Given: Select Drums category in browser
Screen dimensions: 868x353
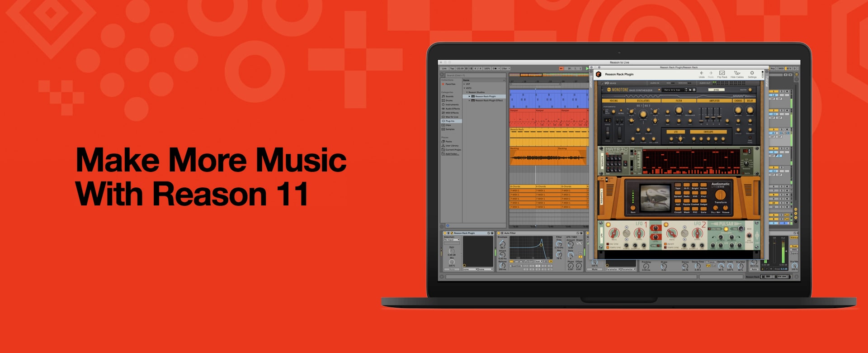Looking at the screenshot, I should coord(447,100).
